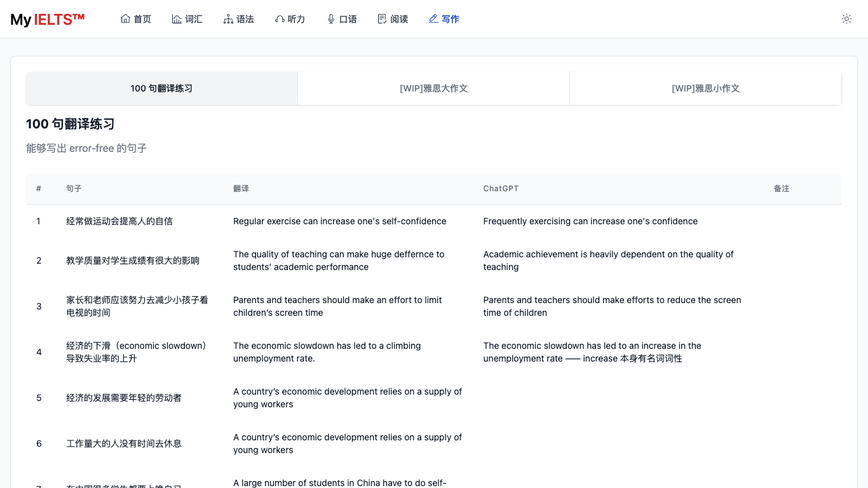868x488 pixels.
Task: Click the 100 句翻译练习 section heading
Action: 71,124
